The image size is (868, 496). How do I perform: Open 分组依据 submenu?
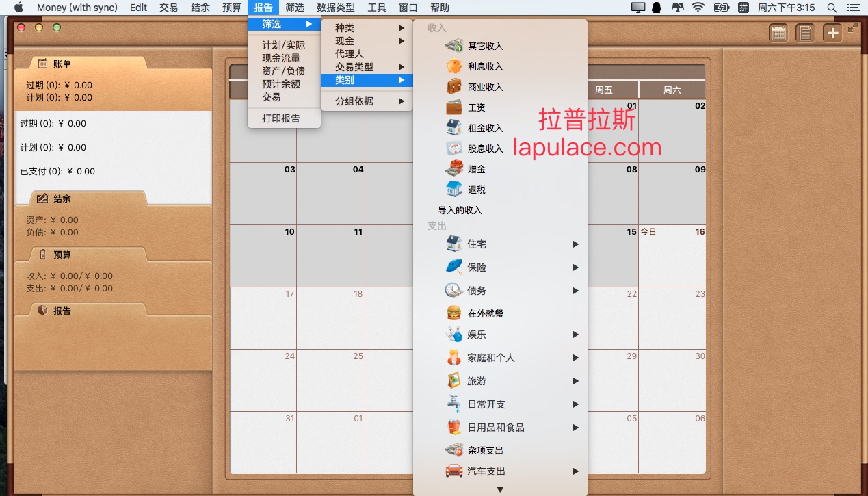point(367,101)
